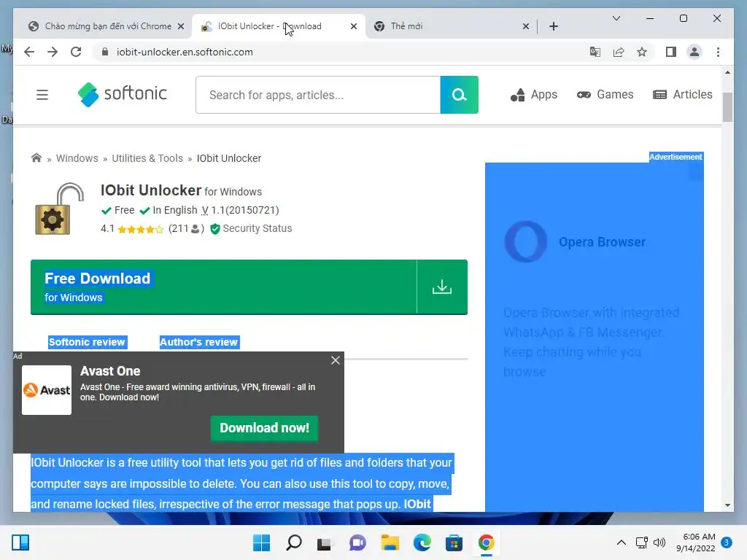Close the Avast One ad popup
This screenshot has width=747, height=560.
point(336,360)
